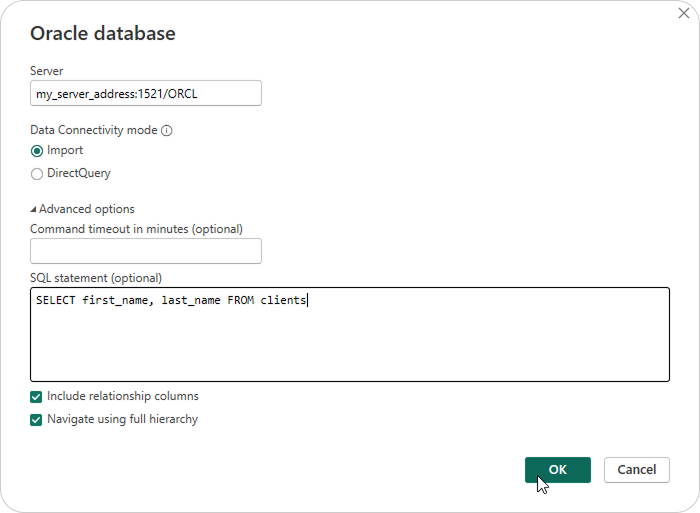Screen dimensions: 700x513
Task: Focus the Server input field
Action: [146, 93]
